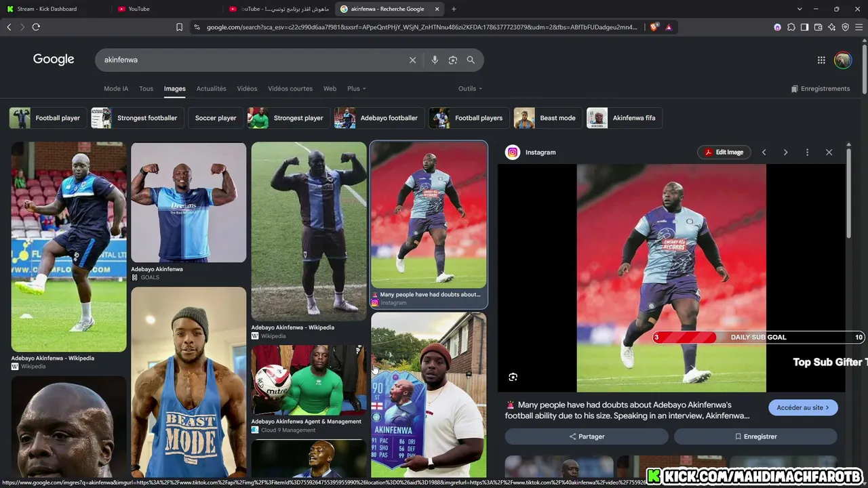View site information for google.com
Screen dimensions: 868x488
click(x=197, y=27)
